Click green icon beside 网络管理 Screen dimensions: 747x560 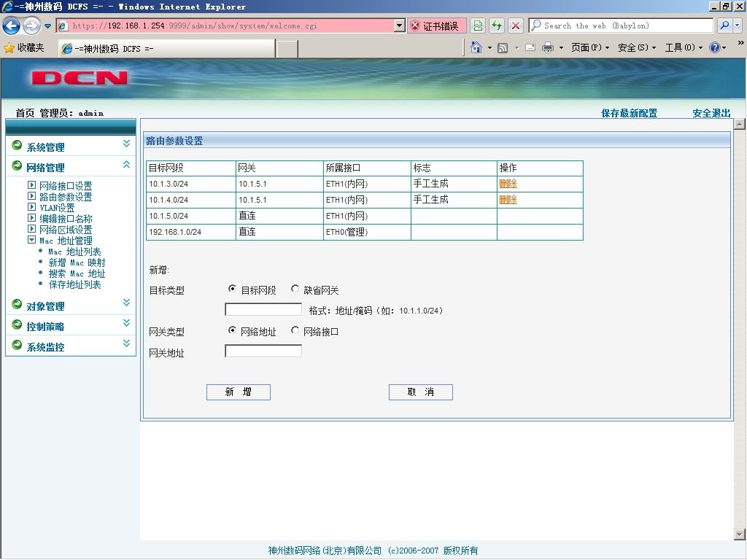(x=18, y=166)
